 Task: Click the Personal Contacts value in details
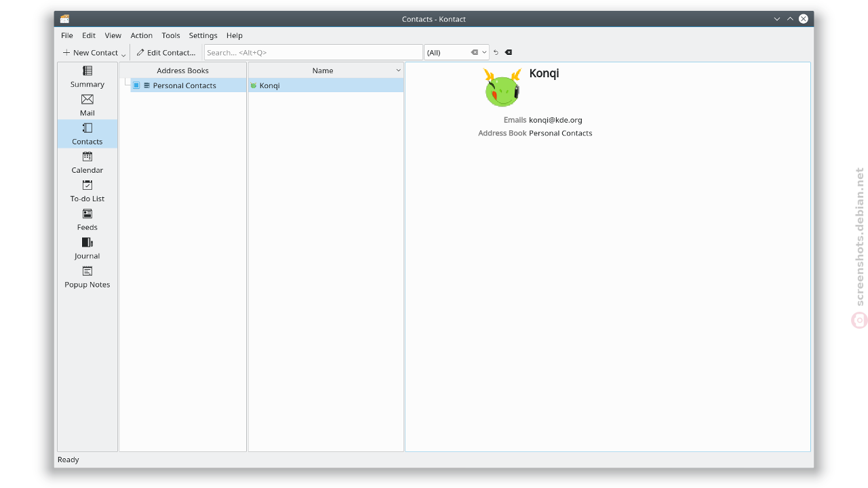point(561,133)
